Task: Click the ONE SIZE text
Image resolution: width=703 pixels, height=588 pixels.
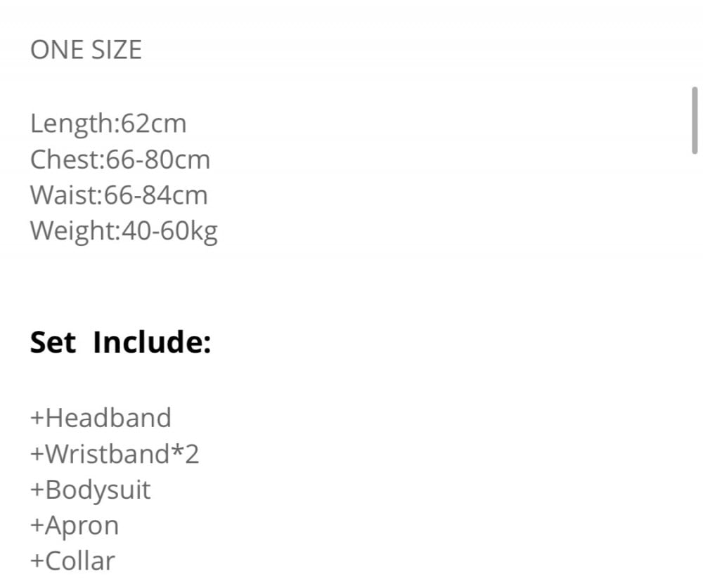Action: (86, 50)
